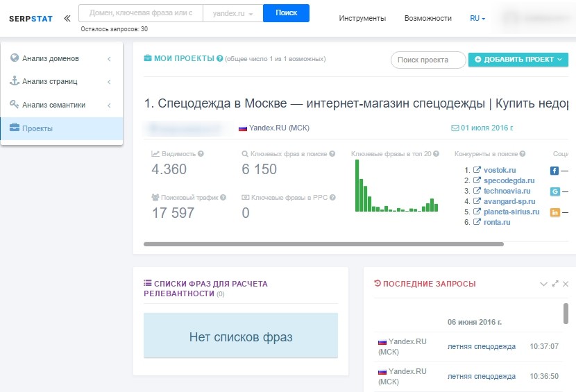The width and height of the screenshot is (576, 392).
Task: Click the Yandex.RU (МСК) Russian flag icon
Action: [243, 128]
